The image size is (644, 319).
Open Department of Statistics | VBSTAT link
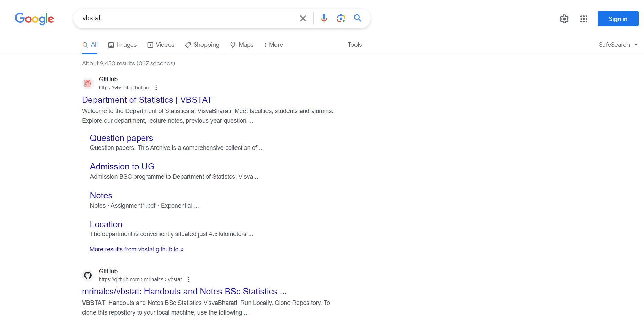[x=147, y=100]
